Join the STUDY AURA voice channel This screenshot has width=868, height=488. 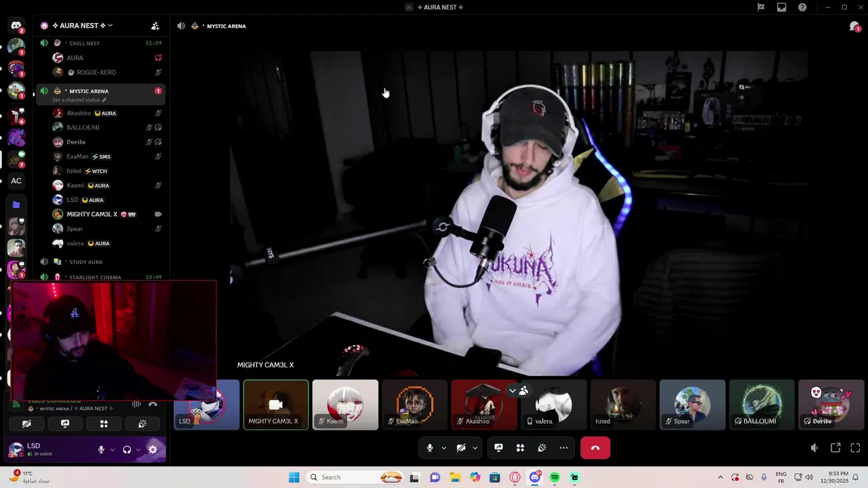point(100,262)
